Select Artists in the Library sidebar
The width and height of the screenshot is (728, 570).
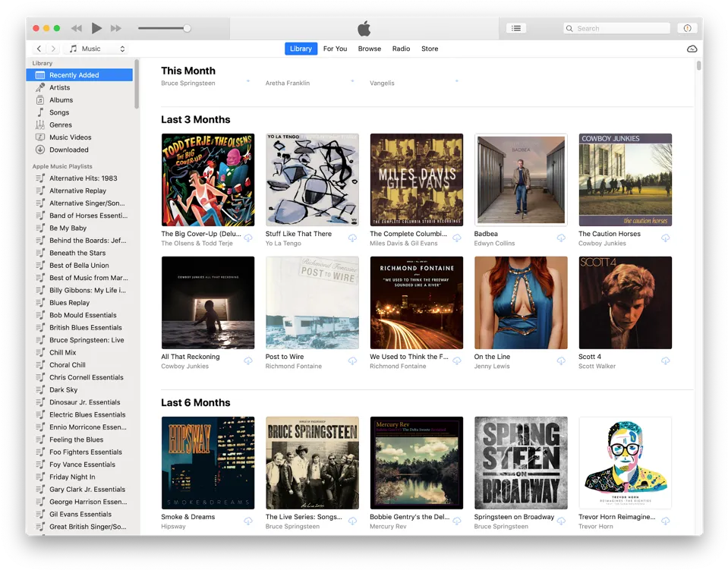(80, 87)
